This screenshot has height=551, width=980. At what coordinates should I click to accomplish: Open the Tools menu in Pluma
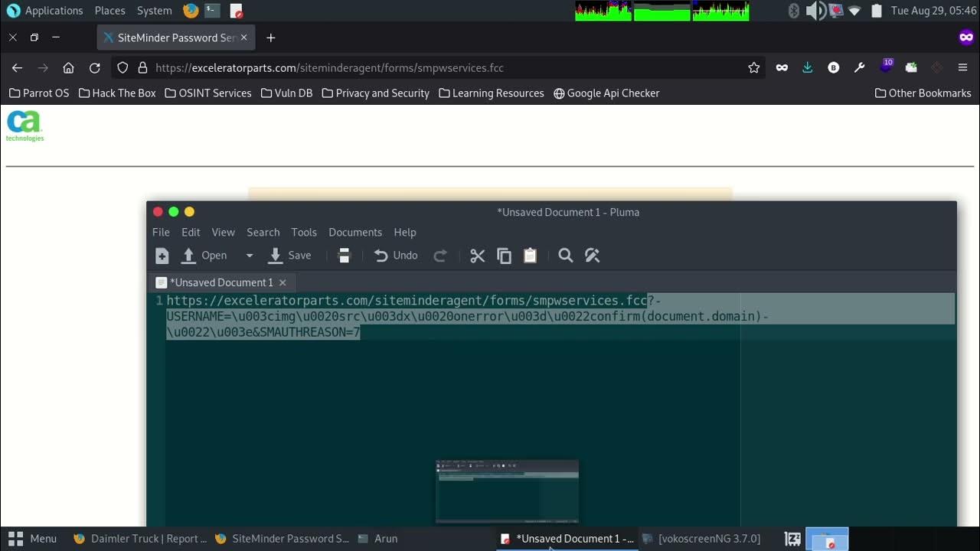click(x=304, y=232)
